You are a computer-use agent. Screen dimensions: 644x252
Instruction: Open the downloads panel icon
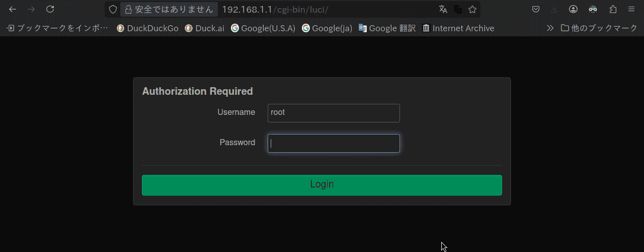554,9
